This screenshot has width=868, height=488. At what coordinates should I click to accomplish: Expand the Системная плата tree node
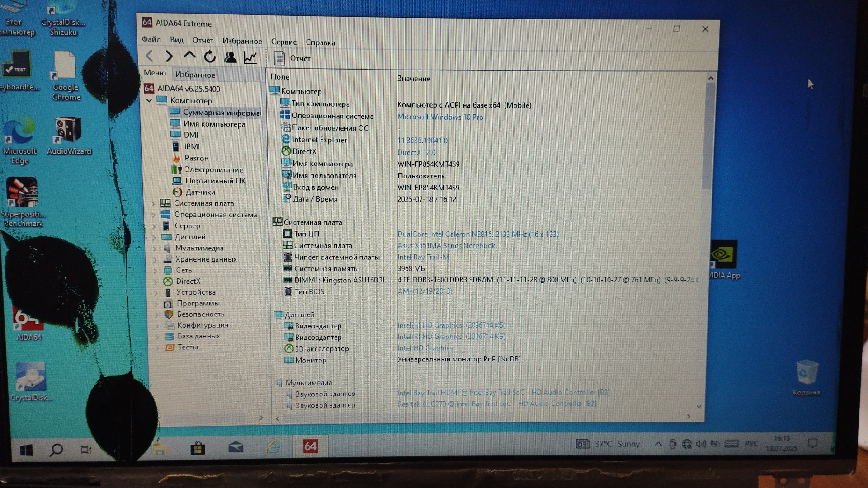pyautogui.click(x=153, y=204)
